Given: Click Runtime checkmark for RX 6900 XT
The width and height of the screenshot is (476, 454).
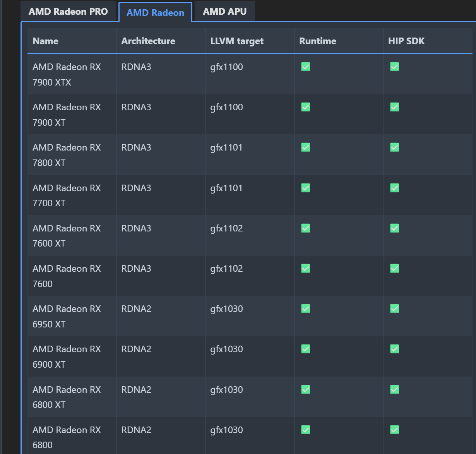Looking at the screenshot, I should [305, 349].
